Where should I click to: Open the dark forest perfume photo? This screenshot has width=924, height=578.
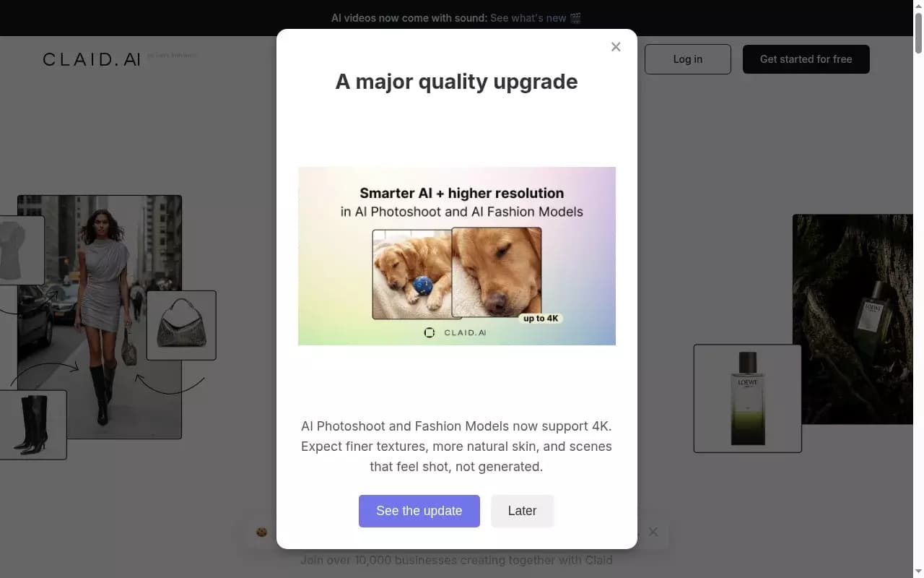click(x=853, y=319)
